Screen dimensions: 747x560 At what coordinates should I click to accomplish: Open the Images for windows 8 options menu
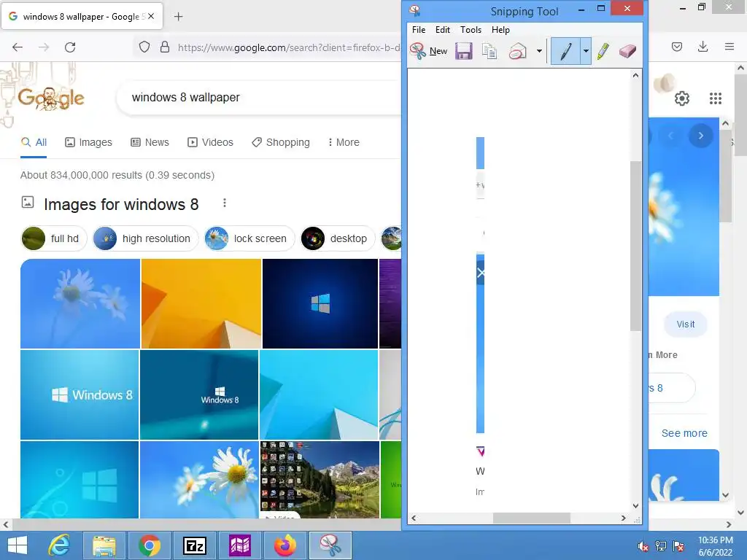pyautogui.click(x=225, y=203)
